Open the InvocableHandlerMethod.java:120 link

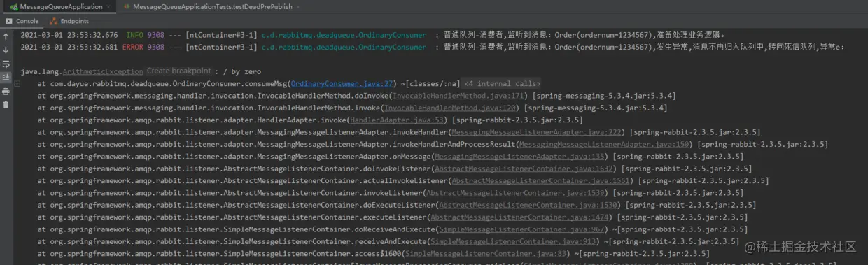point(451,108)
